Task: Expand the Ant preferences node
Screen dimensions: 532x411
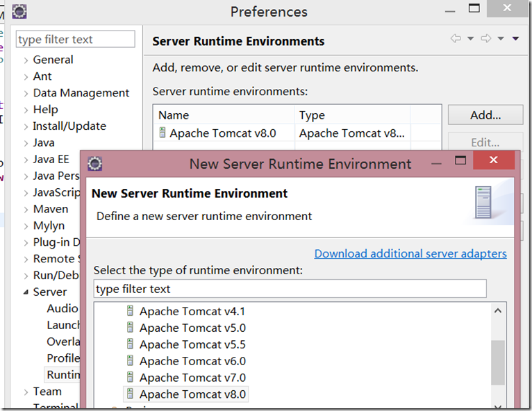Action: 26,77
